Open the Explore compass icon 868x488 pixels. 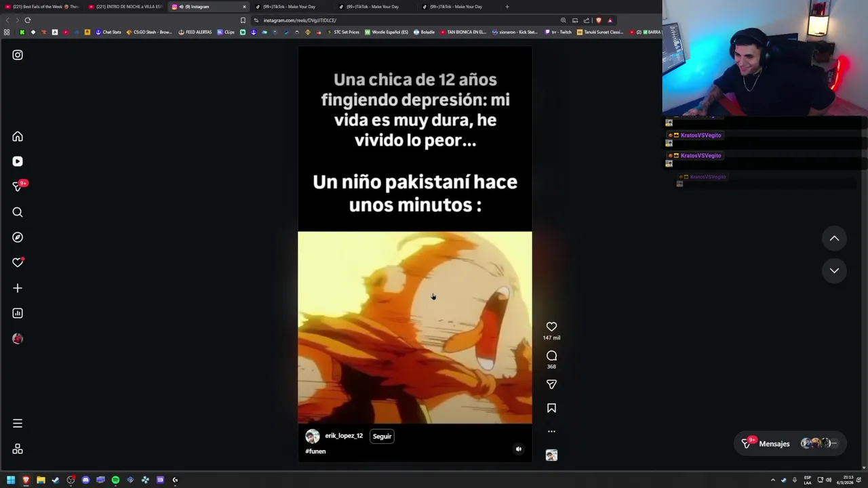point(18,237)
